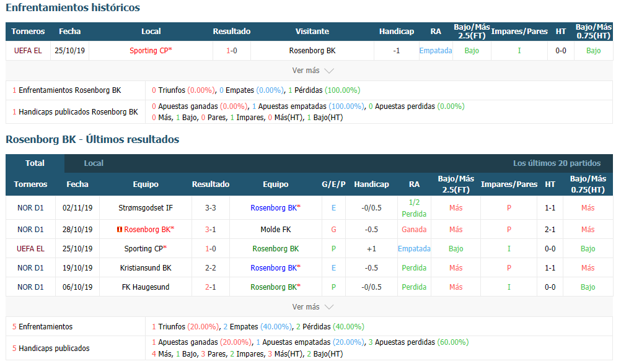
Task: Click the 3-3 result vs Strømsgodset
Action: click(210, 208)
